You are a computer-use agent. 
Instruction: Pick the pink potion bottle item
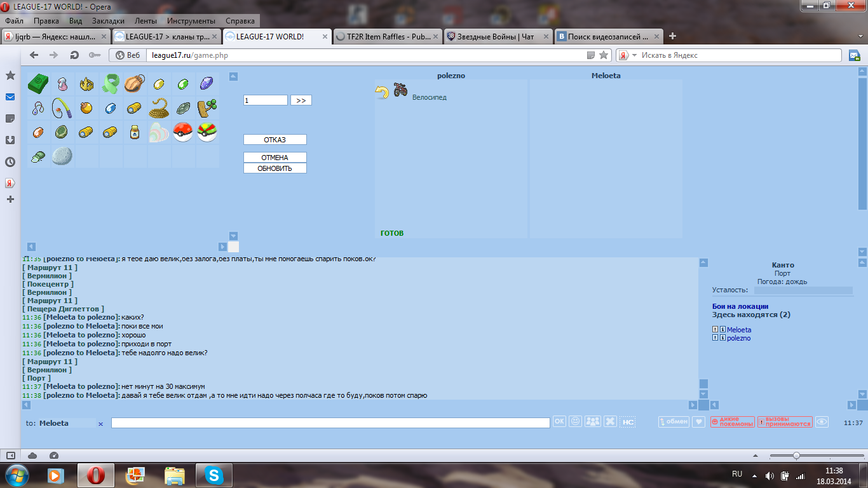pyautogui.click(x=62, y=84)
